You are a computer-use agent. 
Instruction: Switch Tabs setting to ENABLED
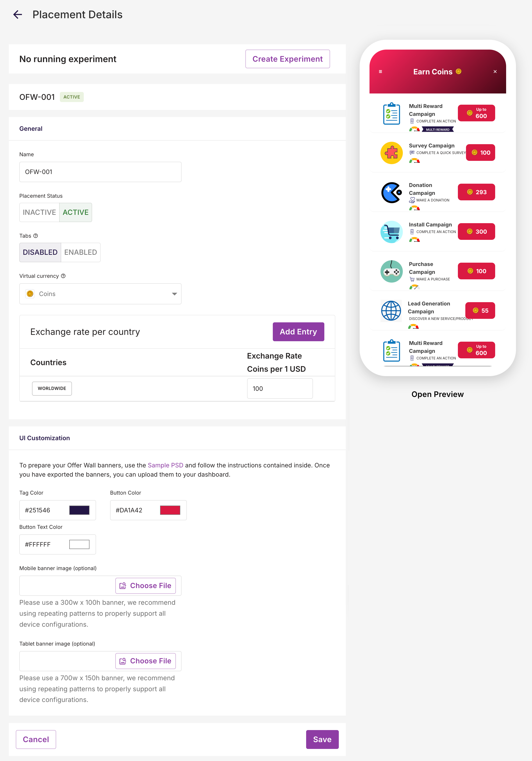pos(80,253)
